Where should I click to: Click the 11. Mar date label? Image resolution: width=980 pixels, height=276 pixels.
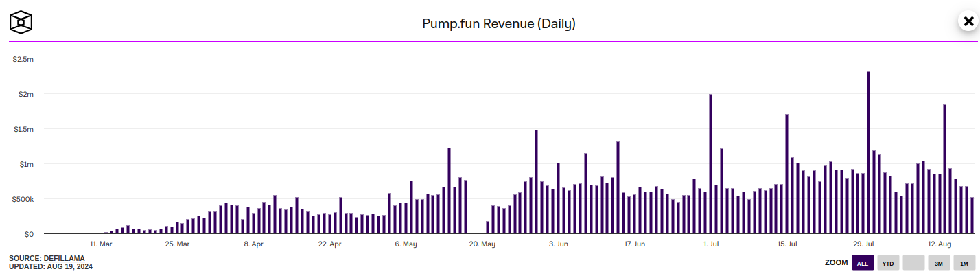pos(101,244)
